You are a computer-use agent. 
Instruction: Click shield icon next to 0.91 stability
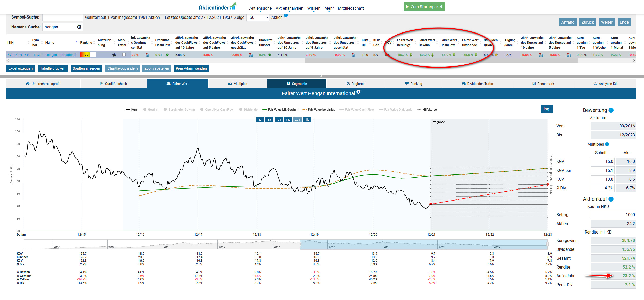(167, 55)
